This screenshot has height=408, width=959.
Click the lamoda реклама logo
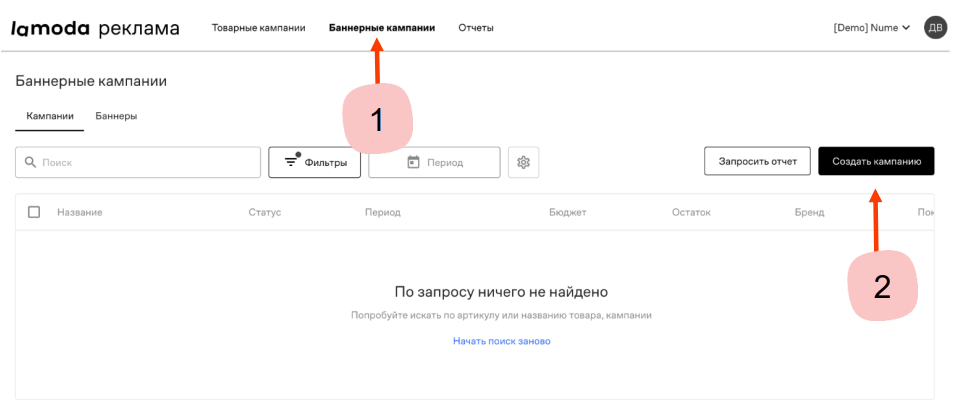[x=95, y=28]
